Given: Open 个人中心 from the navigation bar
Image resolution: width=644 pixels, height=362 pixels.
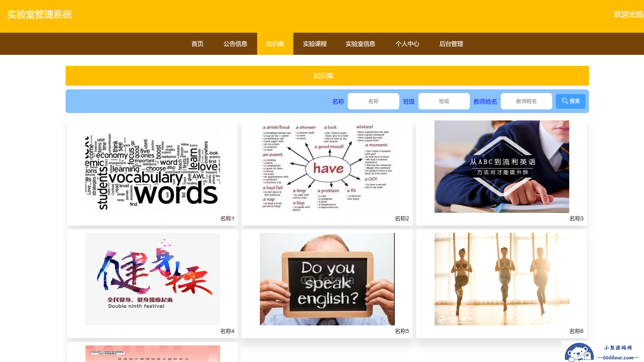Looking at the screenshot, I should click(407, 44).
